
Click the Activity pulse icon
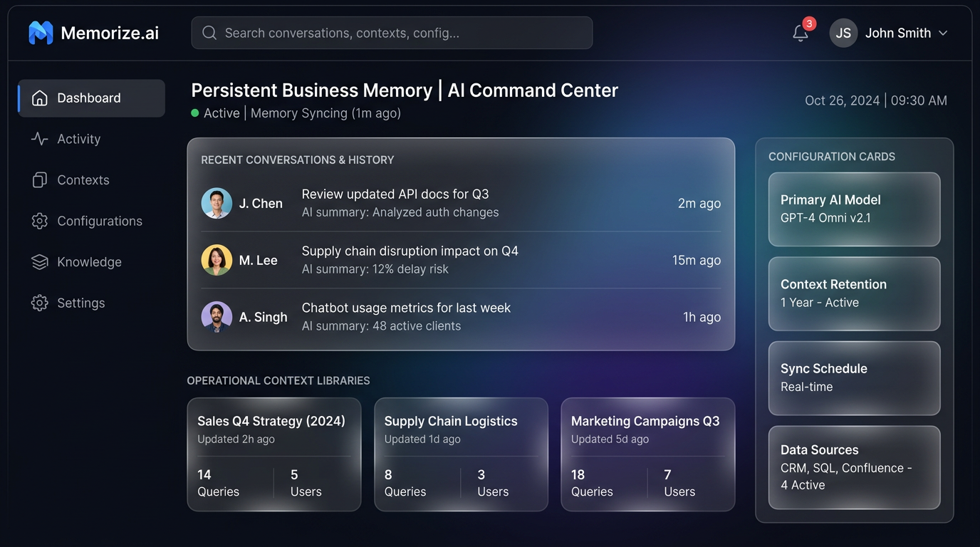pos(40,139)
